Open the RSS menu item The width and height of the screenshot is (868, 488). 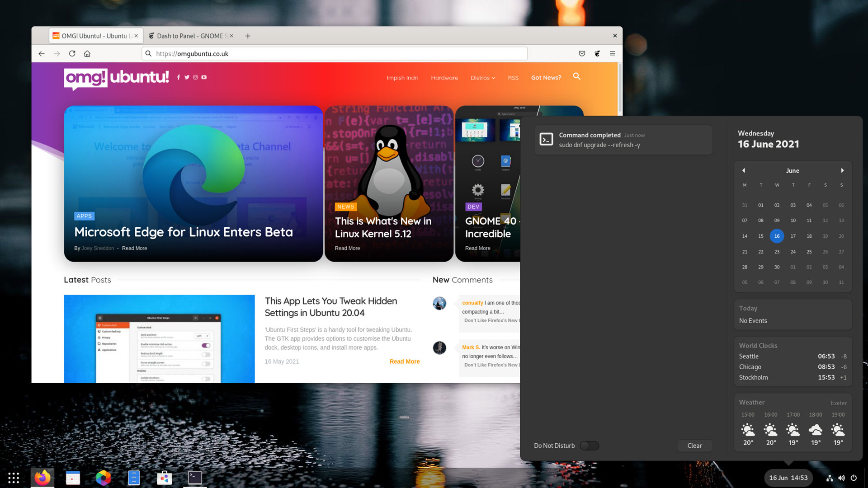pos(513,78)
